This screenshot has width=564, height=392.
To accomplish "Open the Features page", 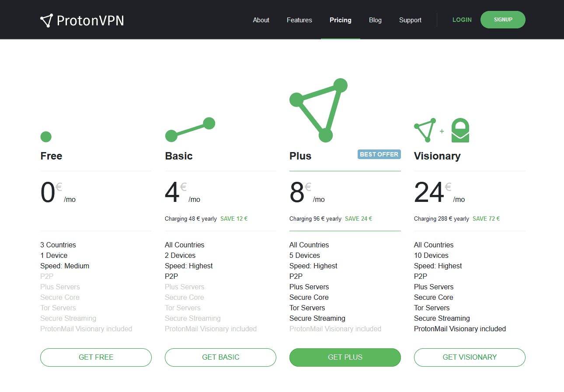I will tap(299, 20).
